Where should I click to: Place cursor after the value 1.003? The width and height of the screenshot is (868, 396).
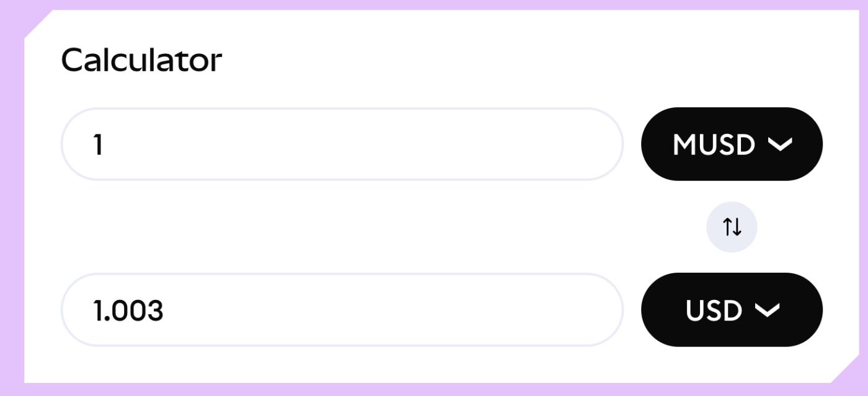point(165,310)
